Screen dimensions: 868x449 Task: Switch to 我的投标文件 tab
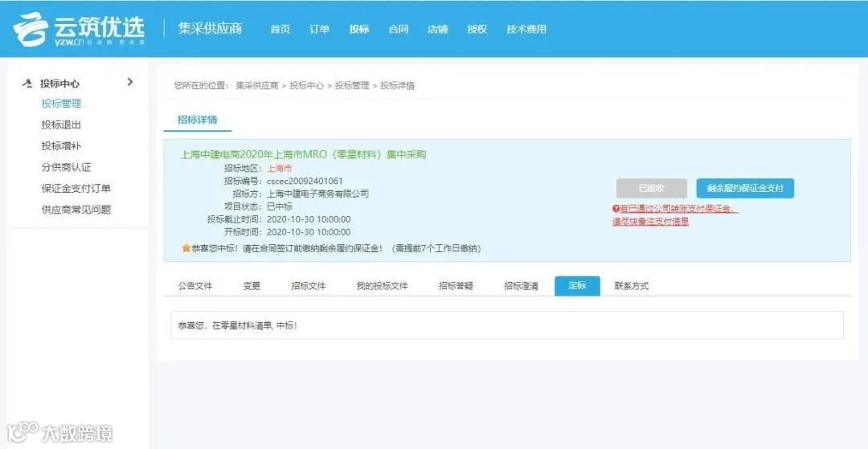[x=382, y=286]
